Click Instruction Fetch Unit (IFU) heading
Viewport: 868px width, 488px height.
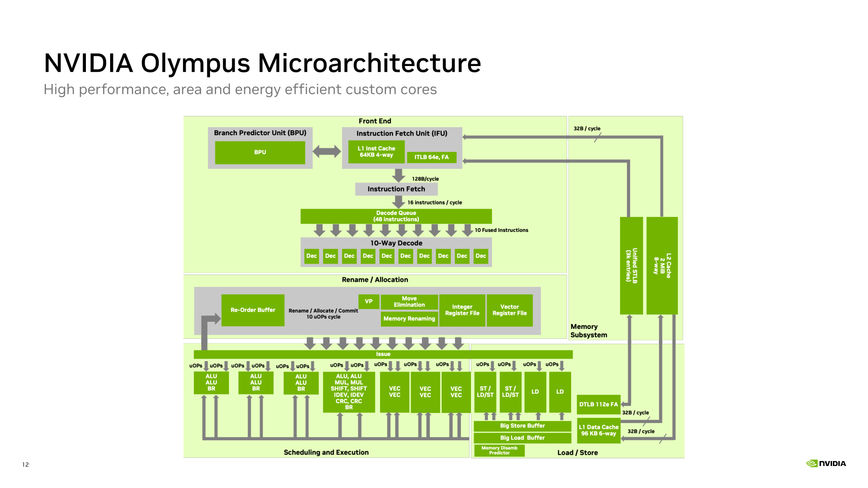(402, 133)
